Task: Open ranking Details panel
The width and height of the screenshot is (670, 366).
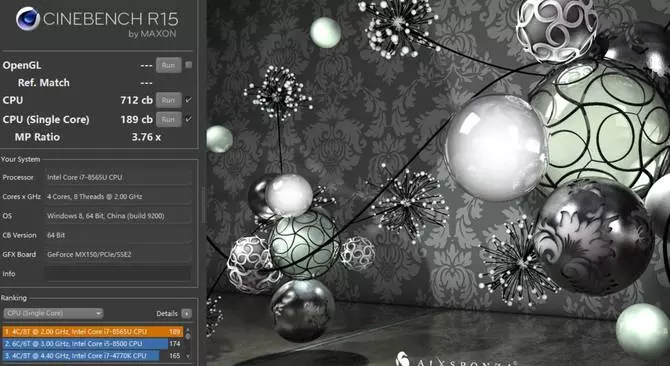Action: coord(173,313)
